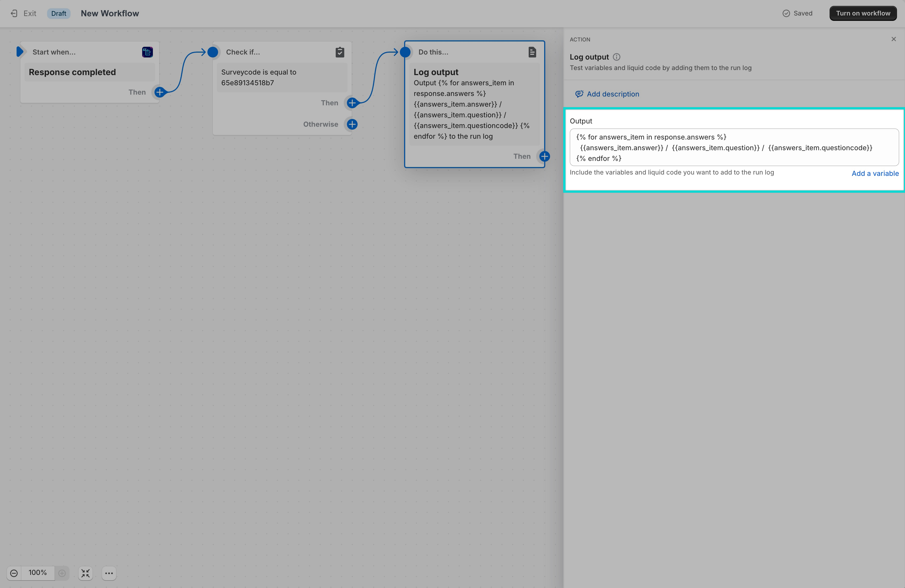Select the Response completed trigger
Viewport: 905px width, 588px height.
(90, 72)
